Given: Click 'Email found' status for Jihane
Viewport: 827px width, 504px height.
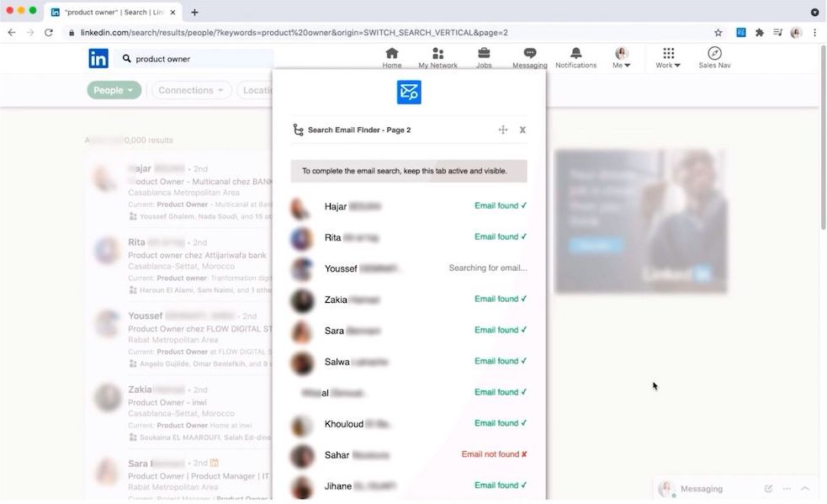Looking at the screenshot, I should pos(500,485).
